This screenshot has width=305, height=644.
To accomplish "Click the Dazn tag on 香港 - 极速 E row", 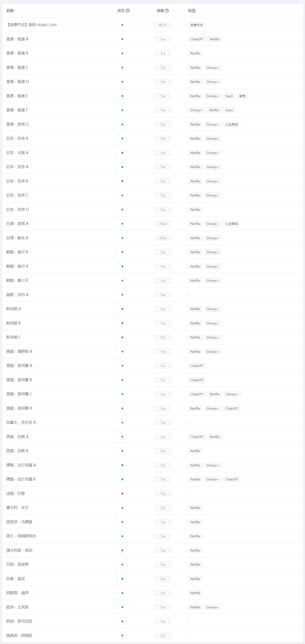I will coord(229,96).
